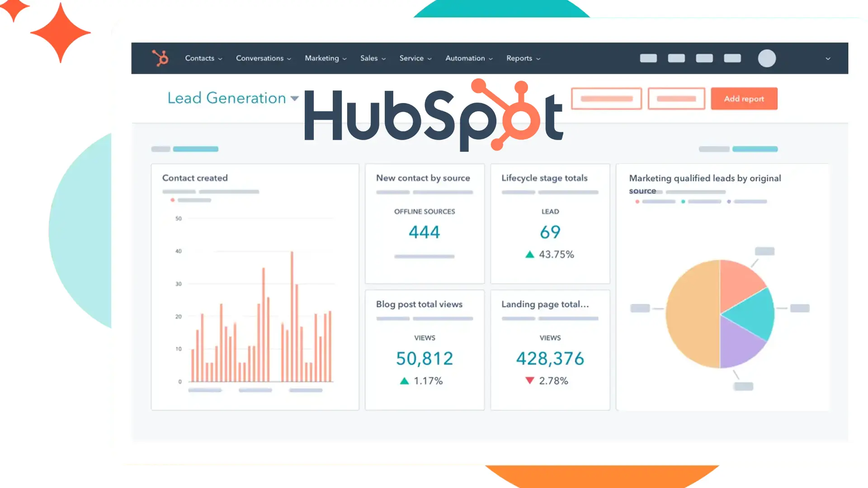Open the Sales menu
Screen dimensions: 868x488
[x=373, y=58]
